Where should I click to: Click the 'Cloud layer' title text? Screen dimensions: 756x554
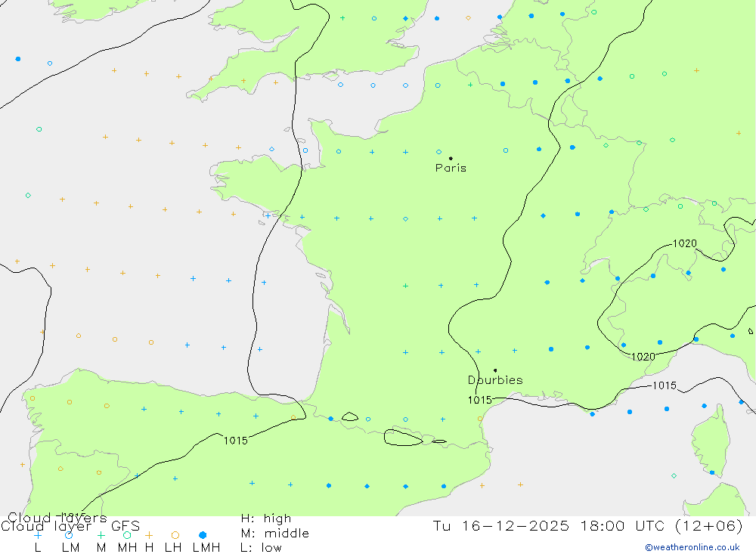pos(46,526)
